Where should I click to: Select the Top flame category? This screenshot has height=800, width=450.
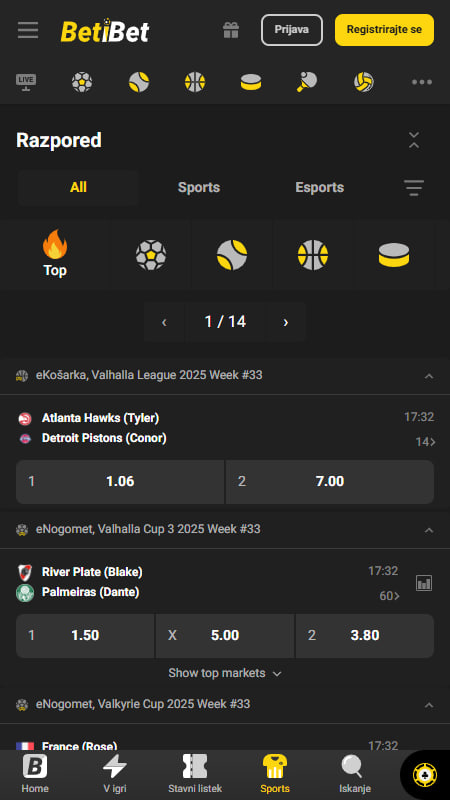55,254
